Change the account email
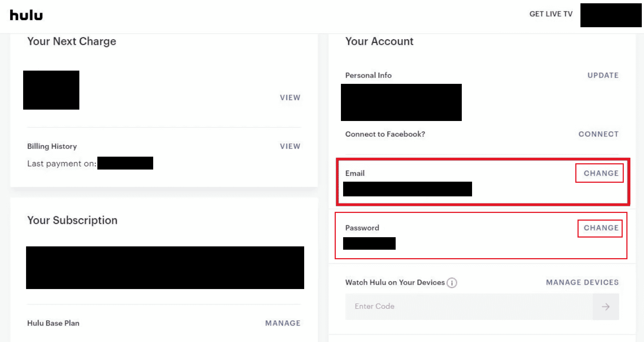This screenshot has height=342, width=644. click(x=601, y=173)
